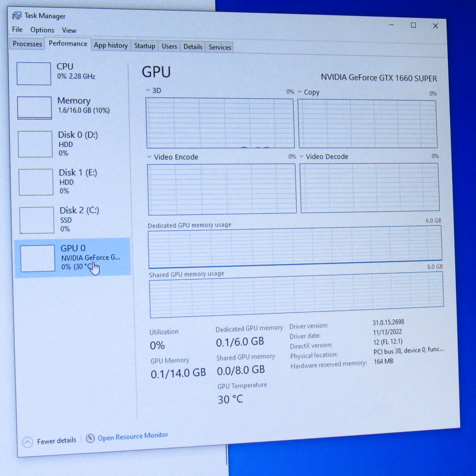Click the Resource Monitor icon

coord(90,438)
